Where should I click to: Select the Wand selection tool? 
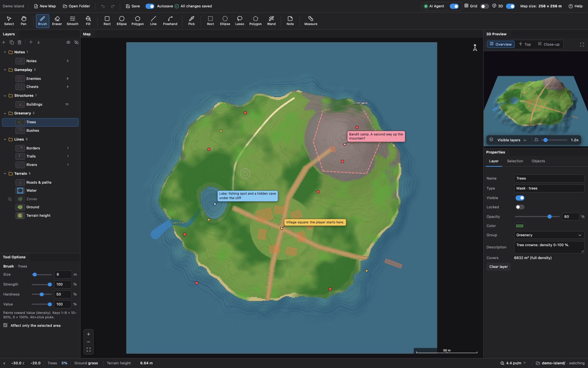point(271,21)
